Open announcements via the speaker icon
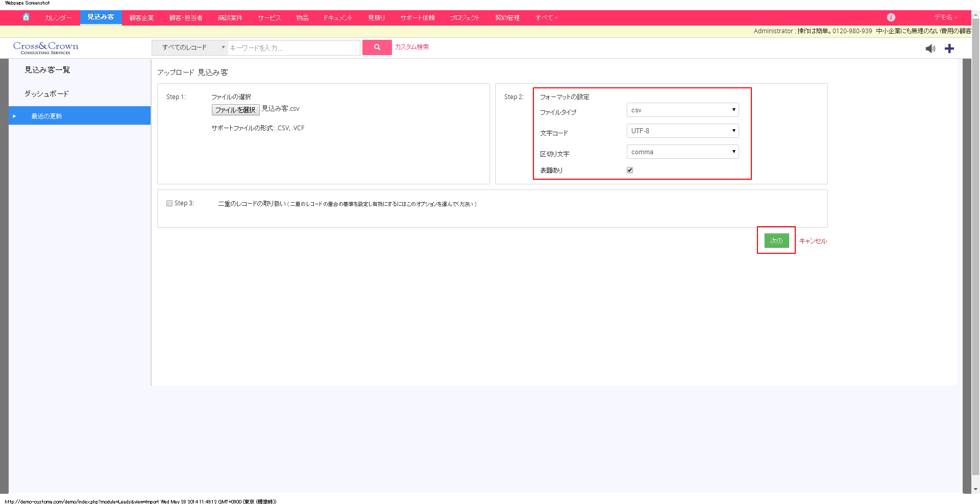980x504 pixels. tap(930, 49)
